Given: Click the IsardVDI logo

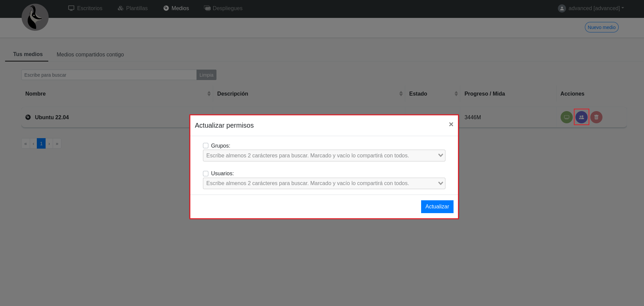Looking at the screenshot, I should tap(35, 17).
